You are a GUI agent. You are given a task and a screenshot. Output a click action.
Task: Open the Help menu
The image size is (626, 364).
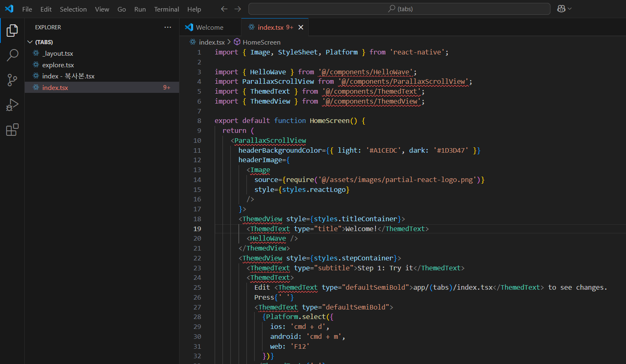coord(194,9)
